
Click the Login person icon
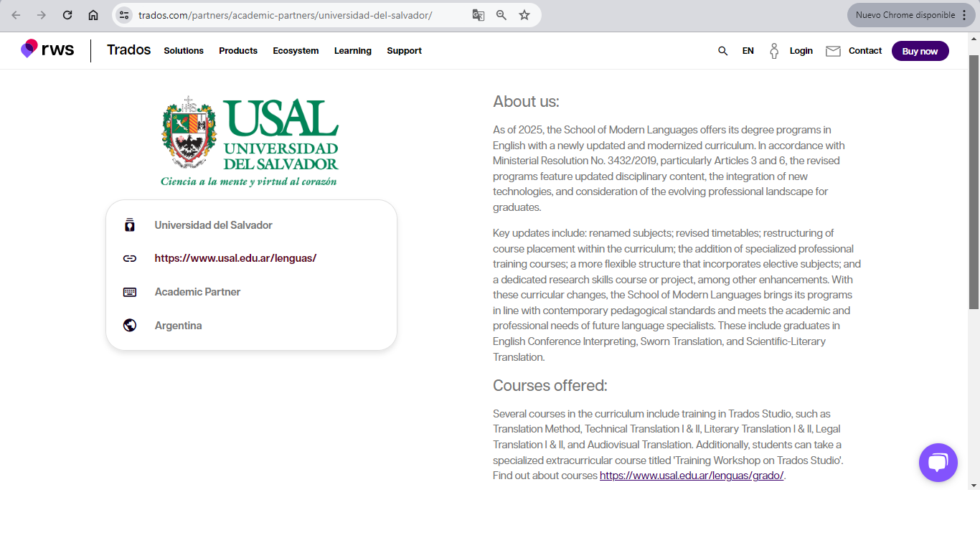click(774, 51)
